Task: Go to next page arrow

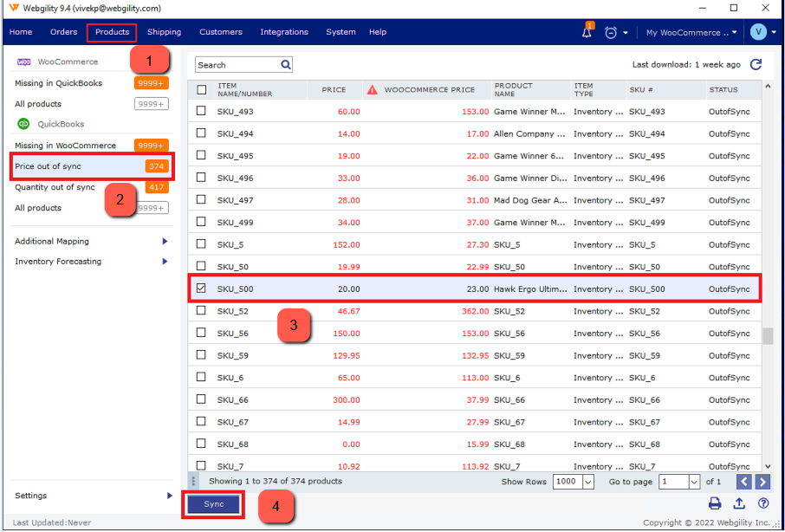Action: tap(762, 482)
